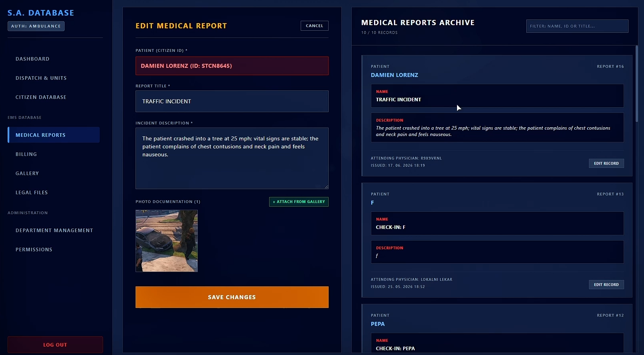
Task: Click the description textarea resize handle
Action: coord(326,187)
